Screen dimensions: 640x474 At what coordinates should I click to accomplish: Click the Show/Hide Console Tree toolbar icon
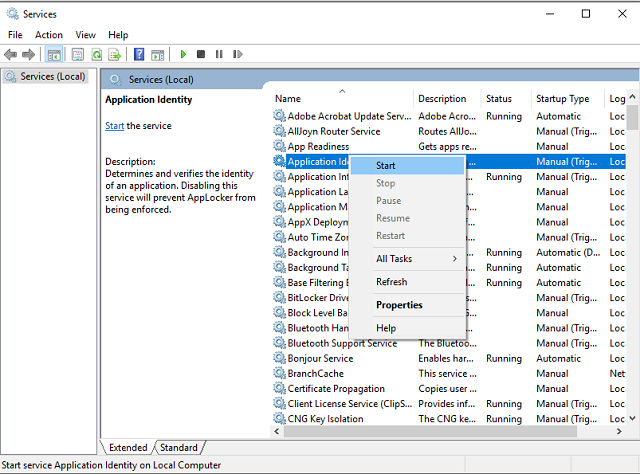pos(54,54)
